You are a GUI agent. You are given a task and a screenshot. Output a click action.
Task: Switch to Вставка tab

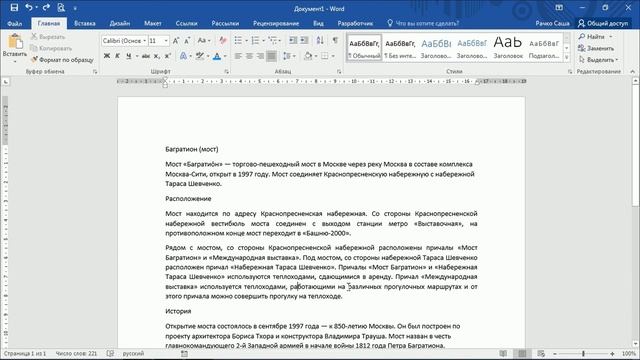[85, 23]
